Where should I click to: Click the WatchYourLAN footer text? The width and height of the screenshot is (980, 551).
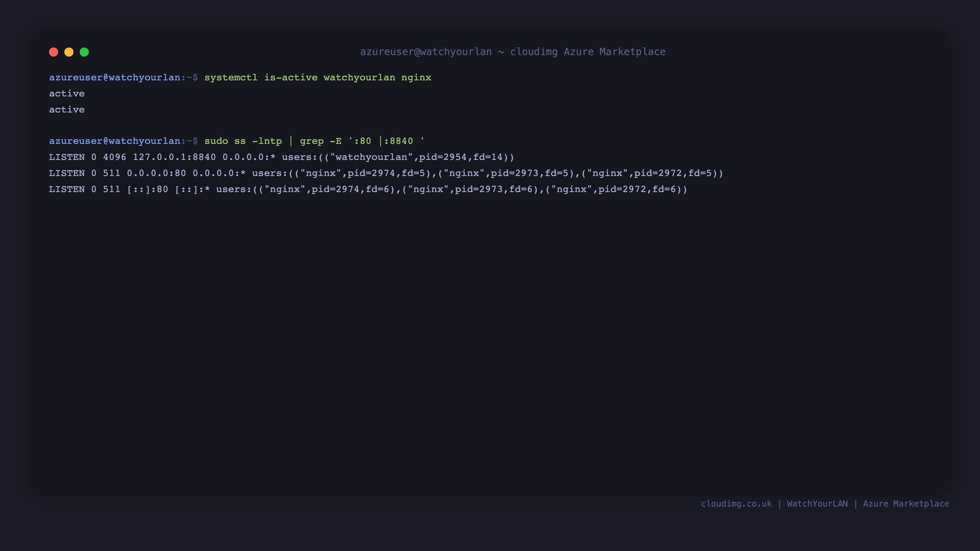point(817,504)
